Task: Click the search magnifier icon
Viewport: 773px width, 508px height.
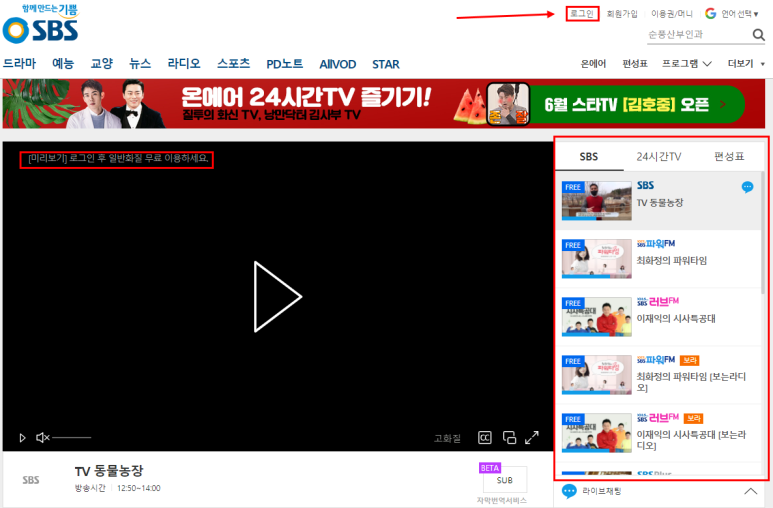Action: [758, 35]
